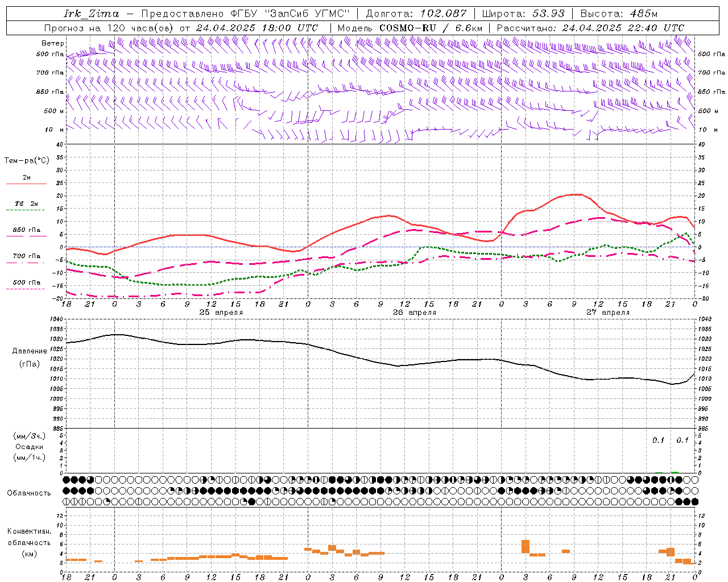The height and width of the screenshot is (582, 728).
Task: Click the 'Осадки' precipitation label
Action: (30, 447)
